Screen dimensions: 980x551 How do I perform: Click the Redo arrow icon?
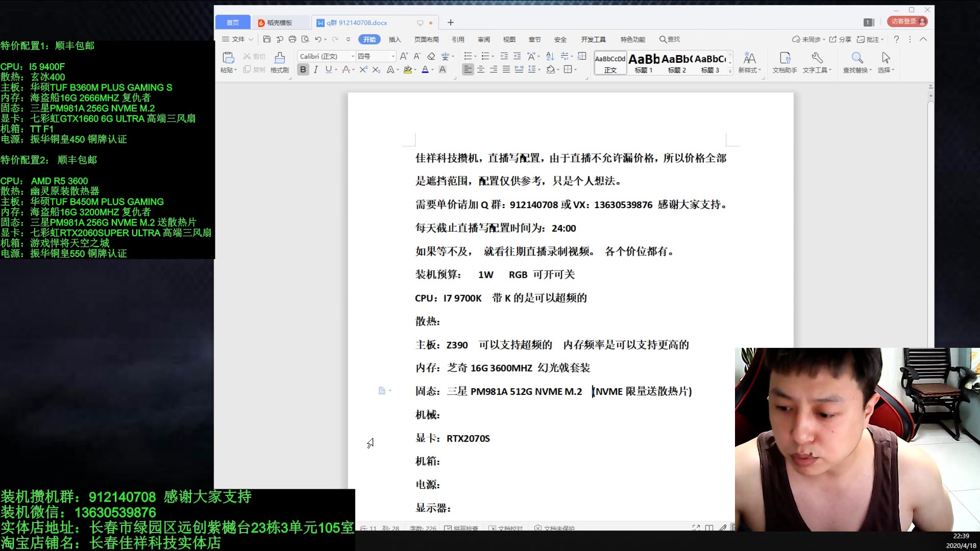pyautogui.click(x=335, y=39)
